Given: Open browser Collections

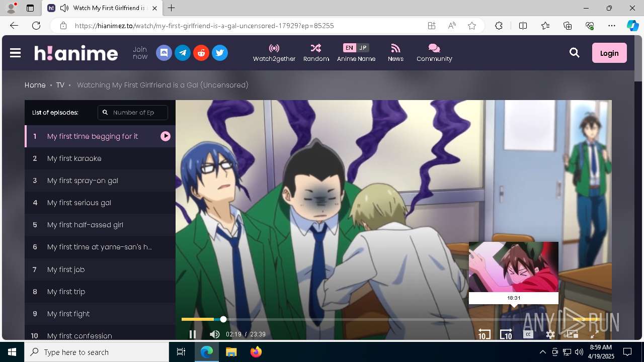Looking at the screenshot, I should coord(568,26).
